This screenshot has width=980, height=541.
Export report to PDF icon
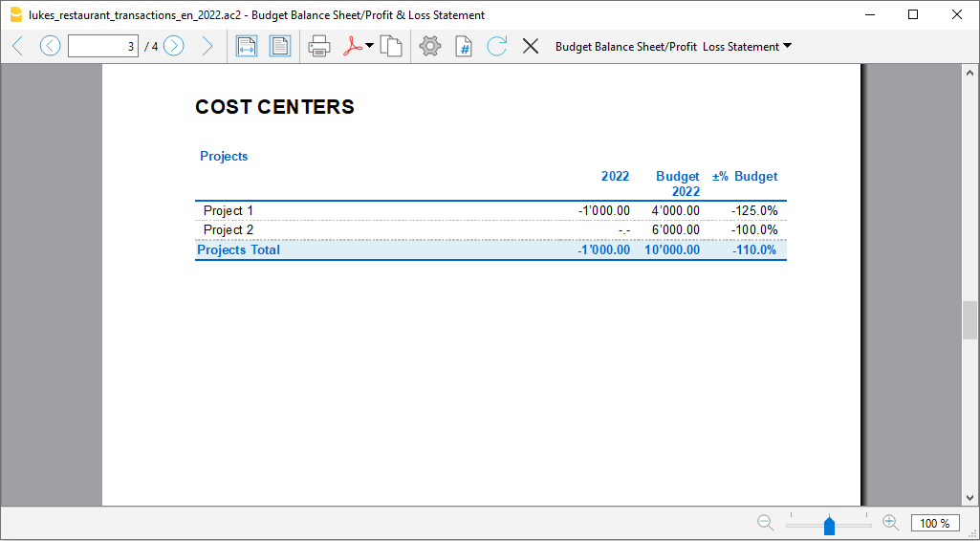click(x=353, y=46)
